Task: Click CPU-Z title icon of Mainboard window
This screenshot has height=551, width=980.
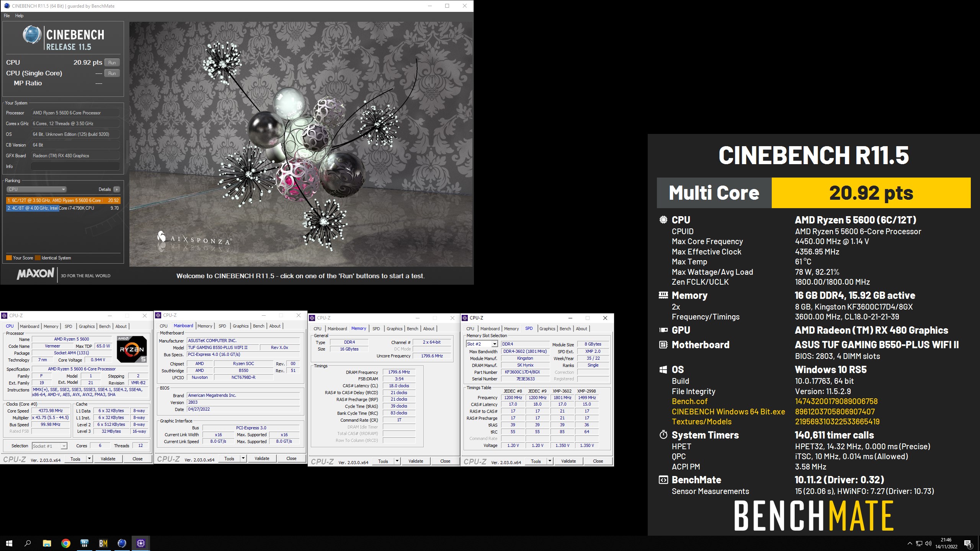Action: point(158,315)
